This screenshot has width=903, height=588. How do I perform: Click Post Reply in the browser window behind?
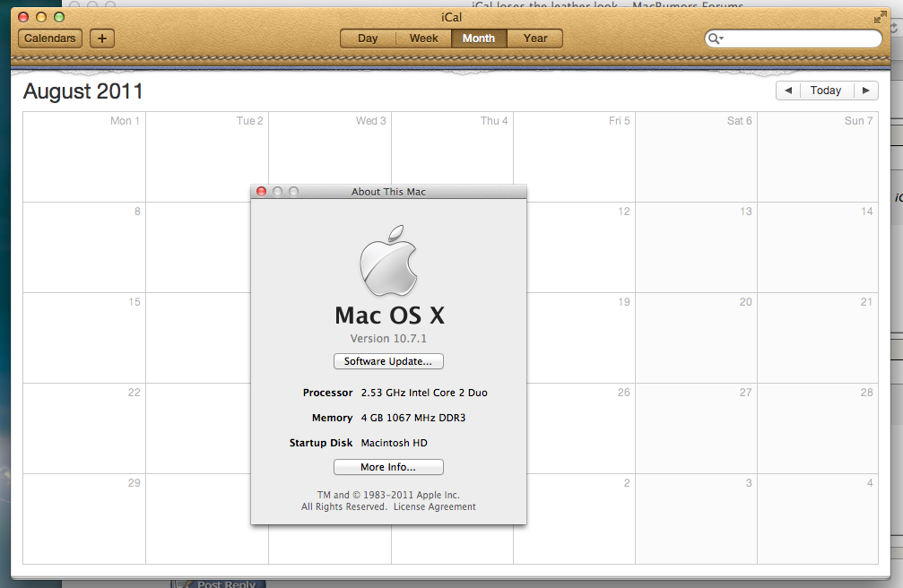click(x=219, y=584)
